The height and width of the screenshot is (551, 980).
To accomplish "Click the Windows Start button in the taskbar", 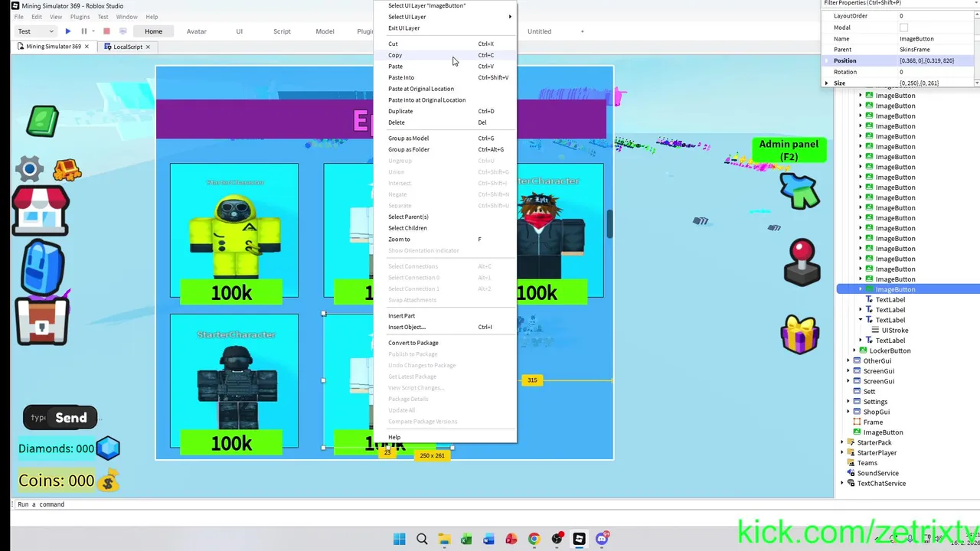I will pos(400,540).
